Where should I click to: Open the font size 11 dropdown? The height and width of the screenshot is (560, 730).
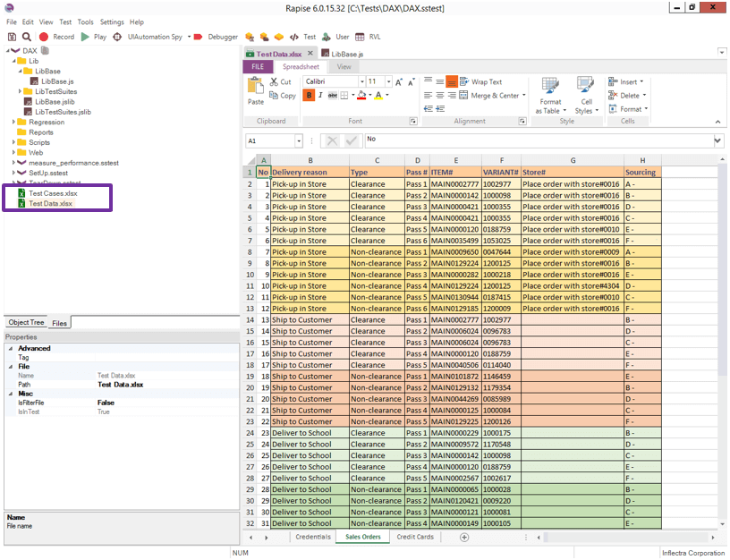389,81
